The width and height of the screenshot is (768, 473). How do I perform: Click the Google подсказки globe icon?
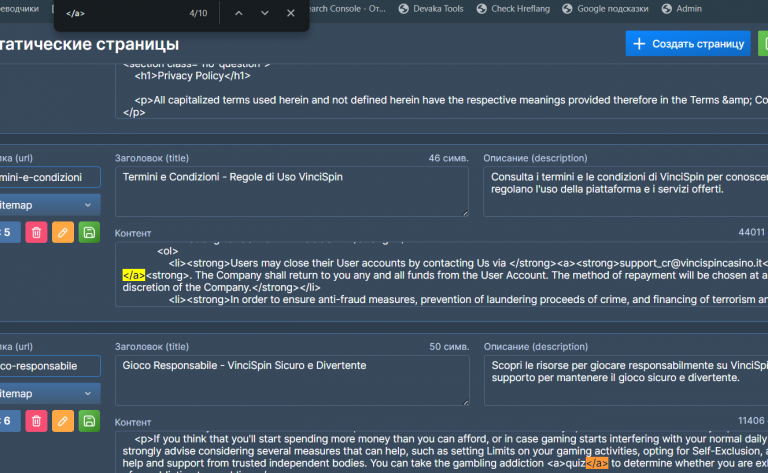(567, 9)
